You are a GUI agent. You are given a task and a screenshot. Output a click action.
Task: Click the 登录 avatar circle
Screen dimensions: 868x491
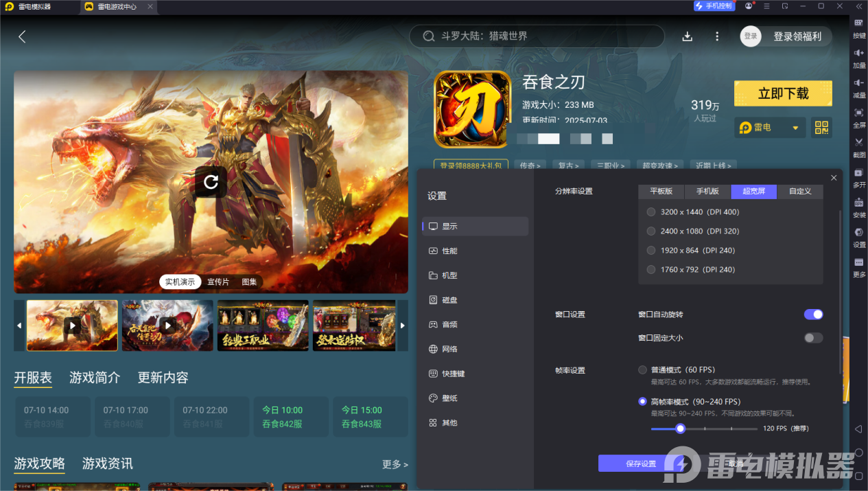(x=751, y=36)
